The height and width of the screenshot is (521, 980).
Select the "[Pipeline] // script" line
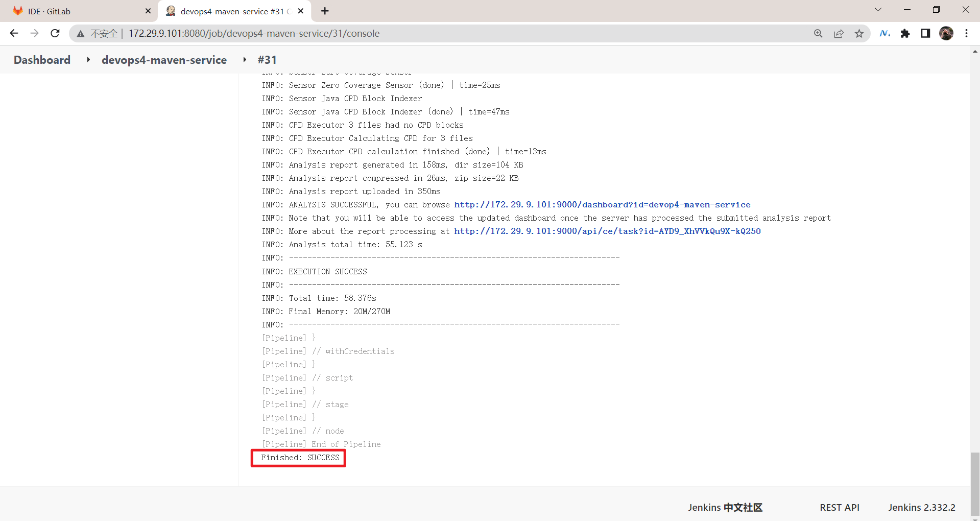307,377
